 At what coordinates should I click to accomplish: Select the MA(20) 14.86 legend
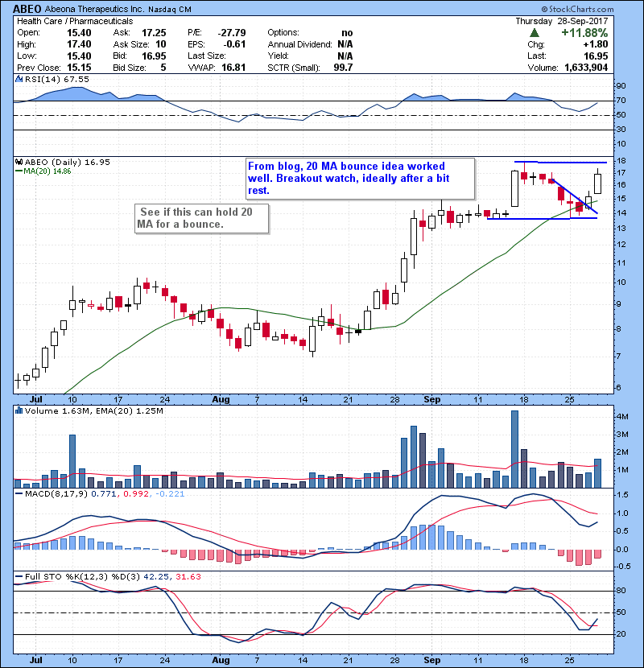tap(43, 171)
